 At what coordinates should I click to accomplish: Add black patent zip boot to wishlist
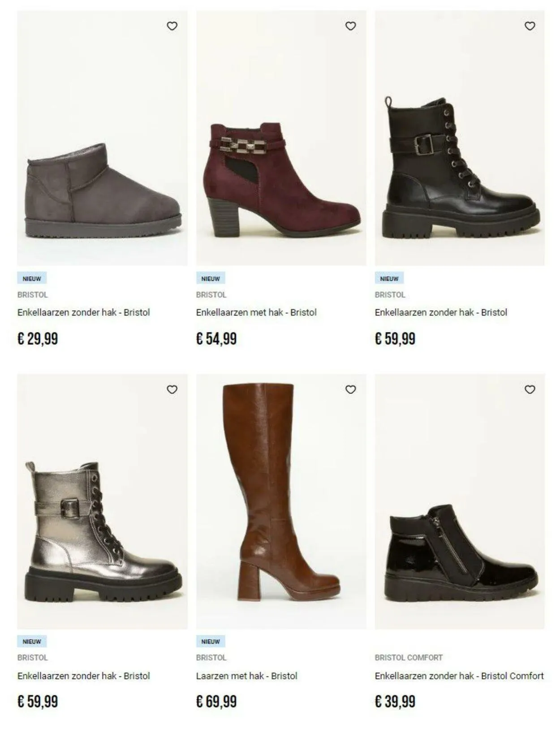pyautogui.click(x=530, y=389)
